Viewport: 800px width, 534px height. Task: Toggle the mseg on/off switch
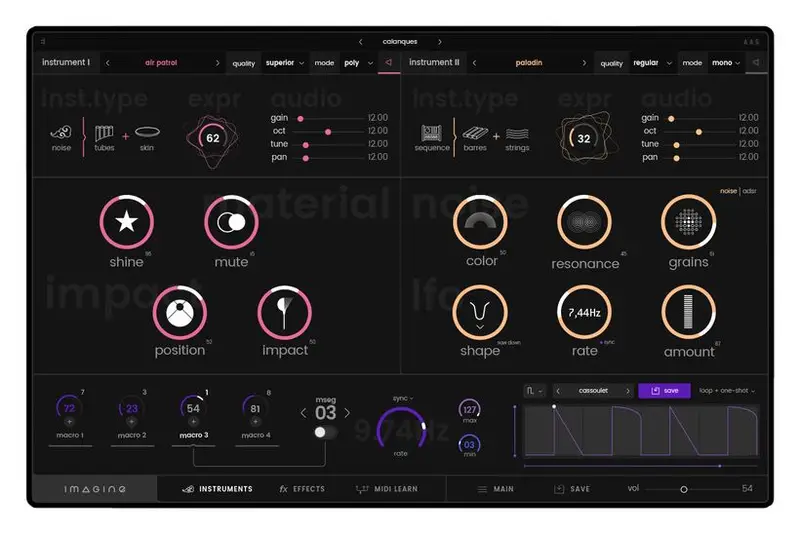coord(326,433)
